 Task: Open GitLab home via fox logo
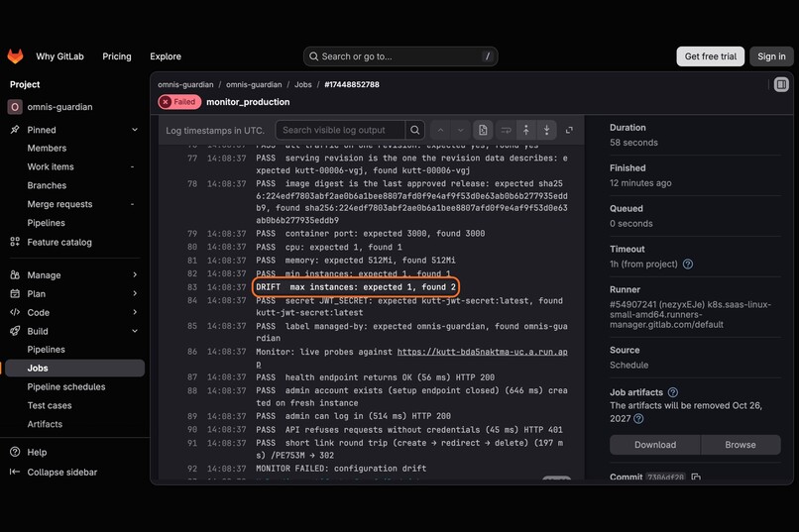pos(15,56)
